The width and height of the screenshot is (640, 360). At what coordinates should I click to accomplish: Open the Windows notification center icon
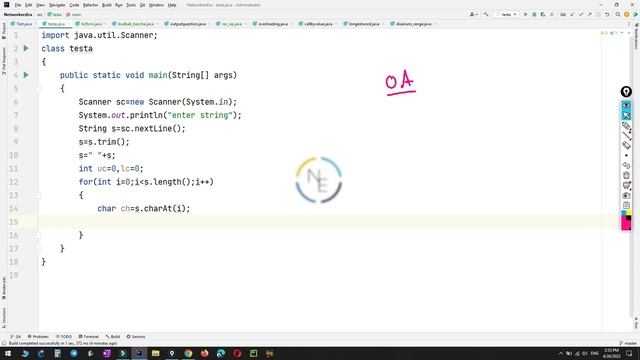pos(629,353)
